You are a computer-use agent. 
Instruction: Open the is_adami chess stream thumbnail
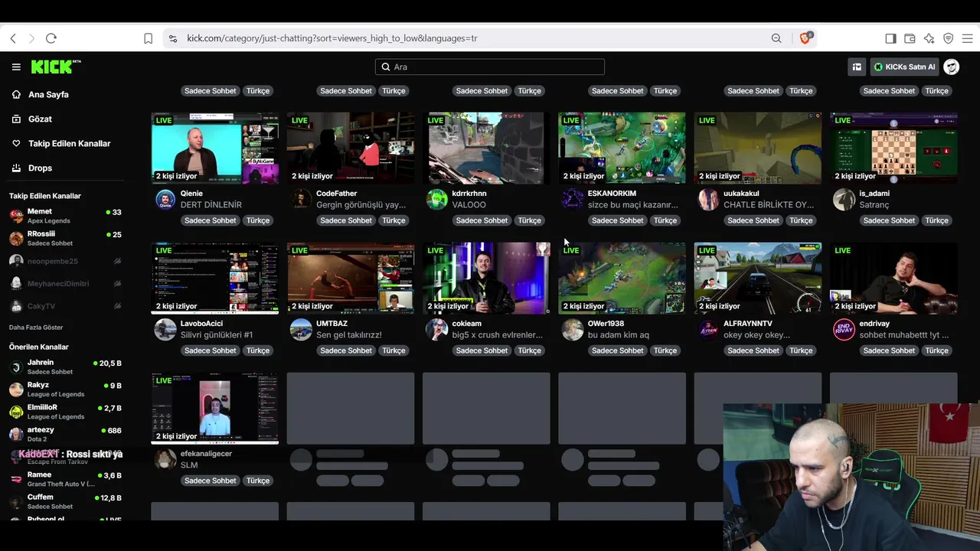[x=893, y=148]
